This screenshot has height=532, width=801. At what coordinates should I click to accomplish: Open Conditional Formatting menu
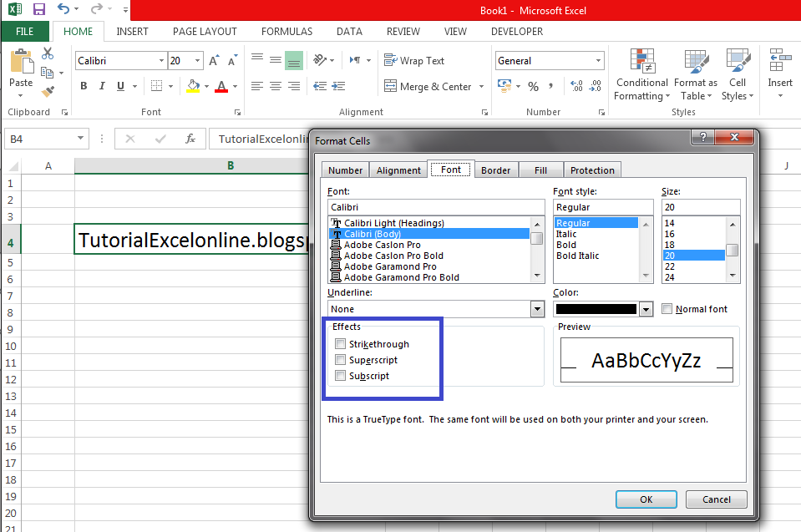[x=642, y=74]
